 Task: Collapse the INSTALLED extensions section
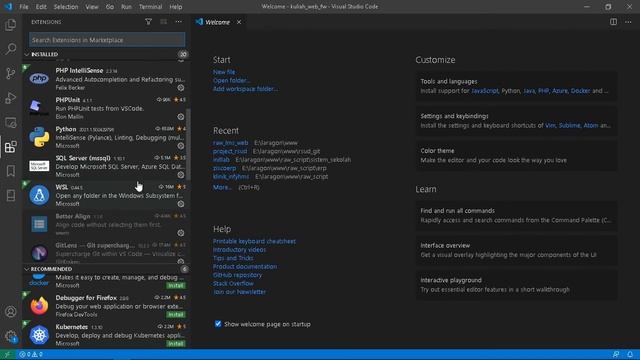(27, 54)
